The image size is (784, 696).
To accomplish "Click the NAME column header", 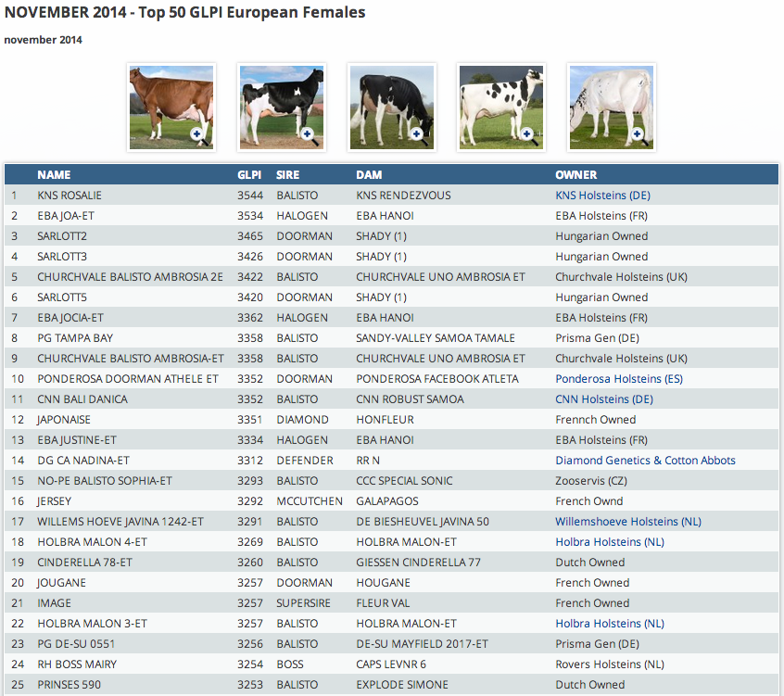I will 54,175.
